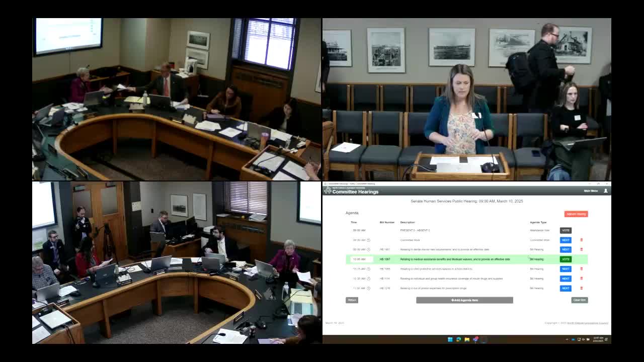Screen dimensions: 644x362
Task: Delete the HB 1451 agenda item
Action: [582, 249]
